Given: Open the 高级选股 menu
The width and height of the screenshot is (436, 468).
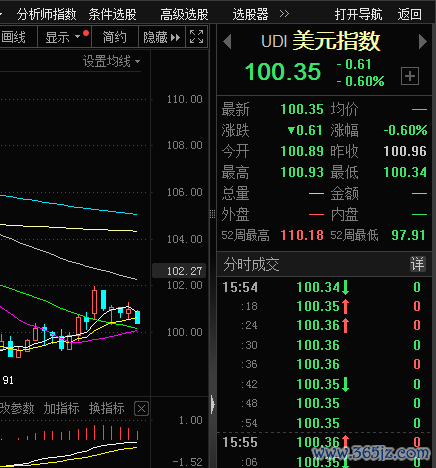Looking at the screenshot, I should pyautogui.click(x=184, y=14).
